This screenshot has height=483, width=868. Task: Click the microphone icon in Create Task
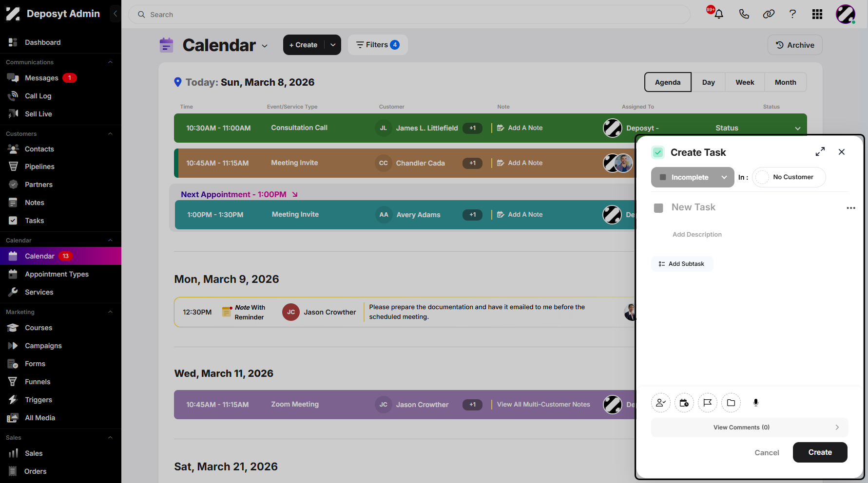pos(756,403)
